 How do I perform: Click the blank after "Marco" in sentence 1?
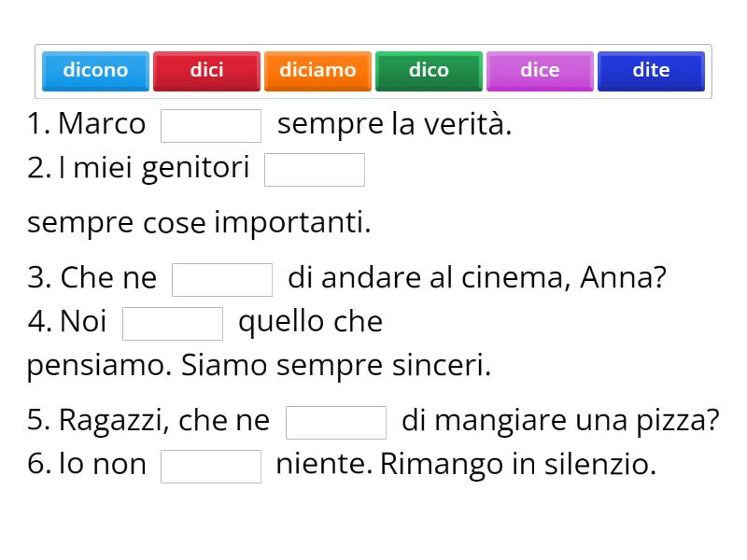(212, 123)
